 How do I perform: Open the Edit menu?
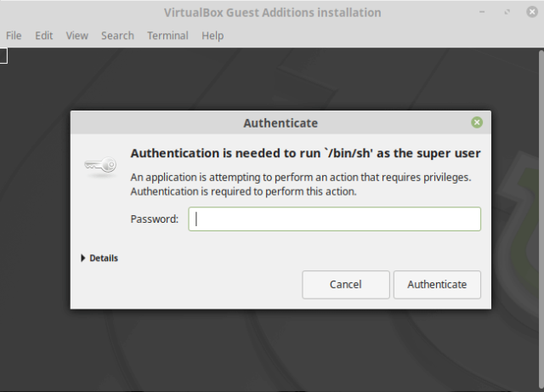[44, 36]
